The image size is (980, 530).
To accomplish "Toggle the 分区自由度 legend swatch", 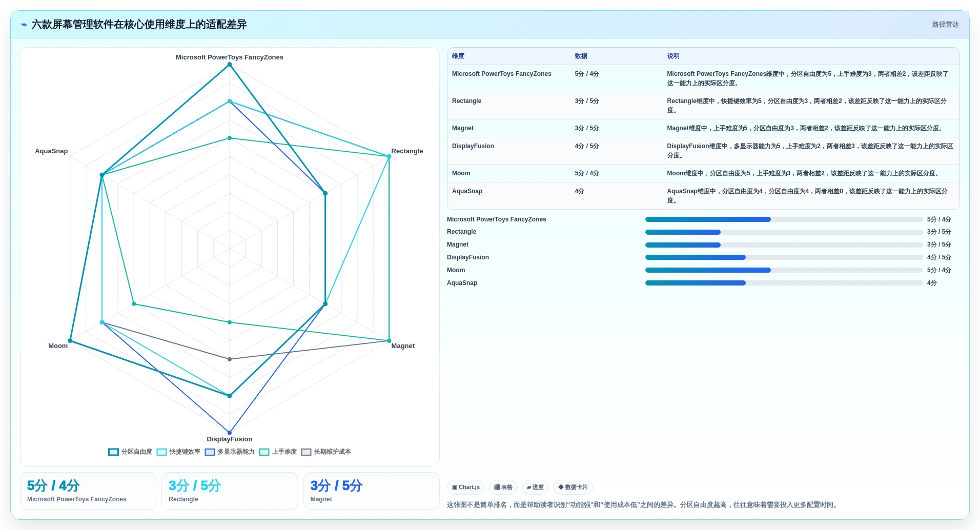I will click(x=113, y=452).
